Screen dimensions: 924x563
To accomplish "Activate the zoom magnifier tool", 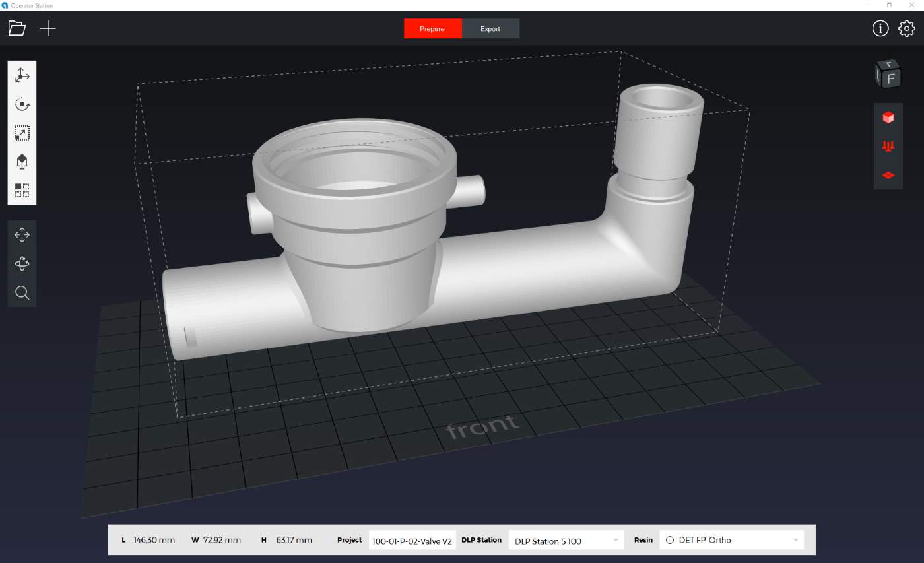I will [22, 293].
